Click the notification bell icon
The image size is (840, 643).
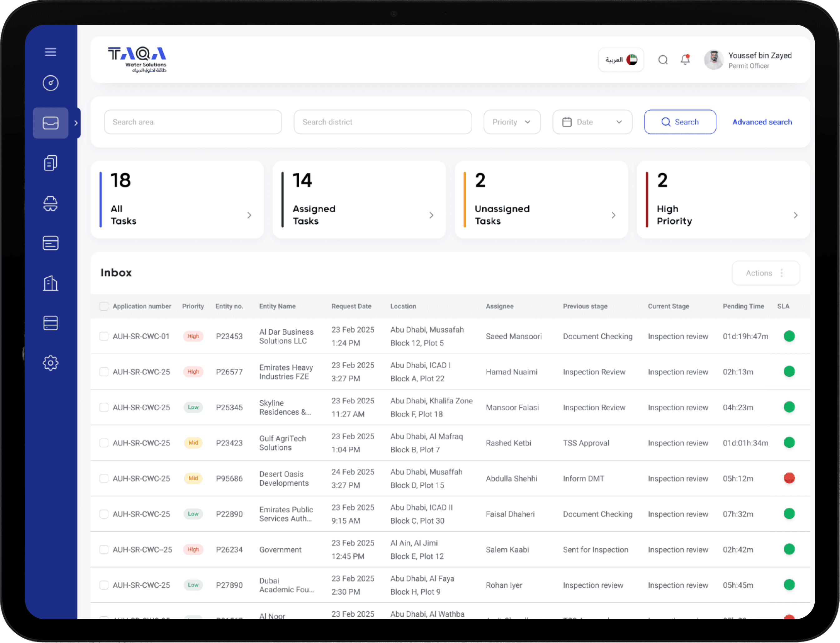685,60
